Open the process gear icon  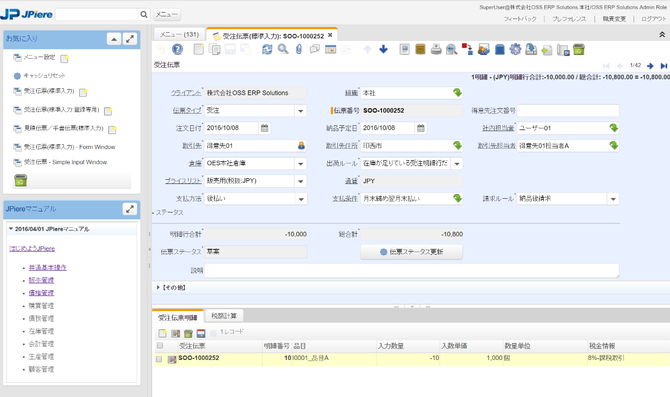(515, 49)
